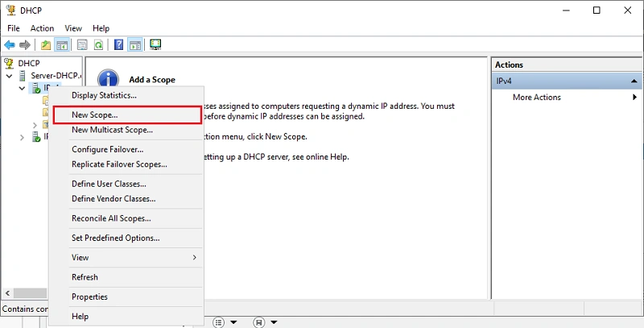
Task: Collapse the IPv4 tree node
Action: (23, 89)
